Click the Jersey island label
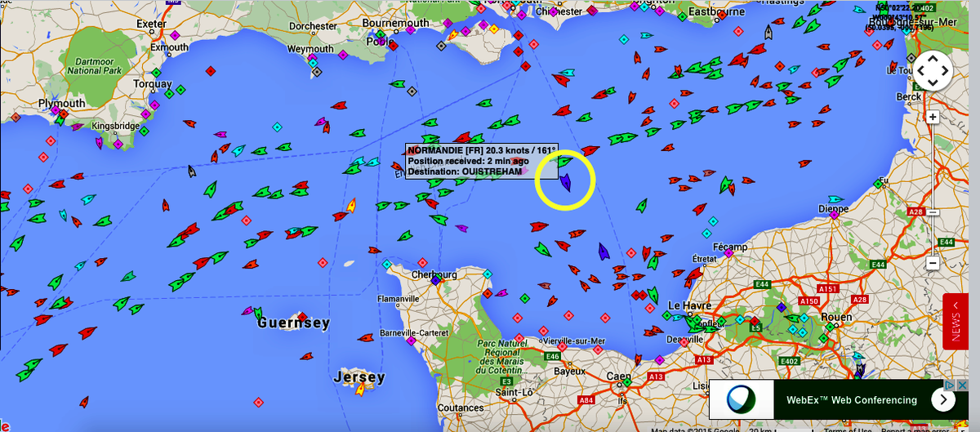980x432 pixels. click(x=359, y=377)
